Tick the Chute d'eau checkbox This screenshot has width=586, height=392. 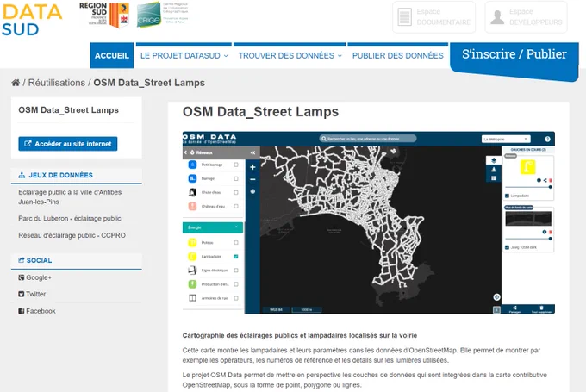tap(236, 192)
